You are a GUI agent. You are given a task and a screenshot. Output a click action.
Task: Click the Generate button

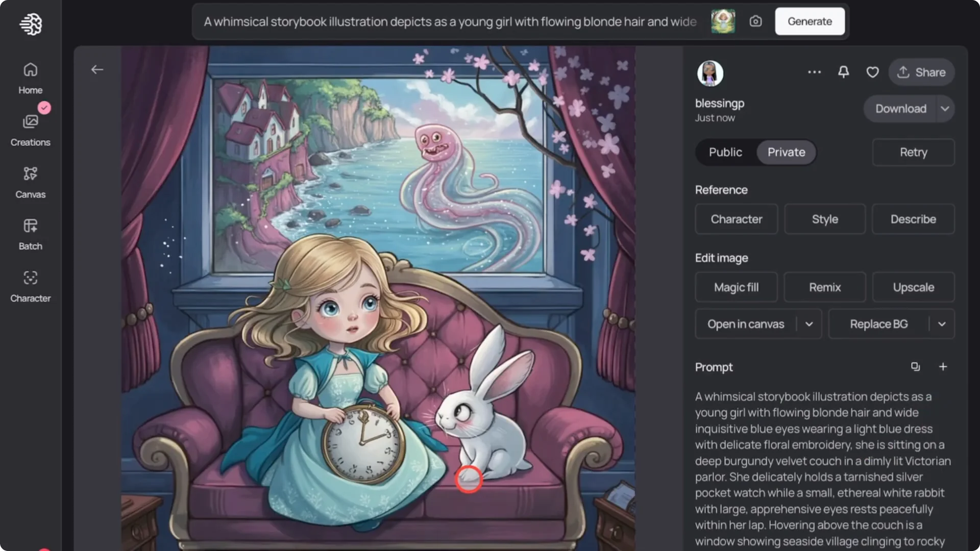click(x=810, y=21)
